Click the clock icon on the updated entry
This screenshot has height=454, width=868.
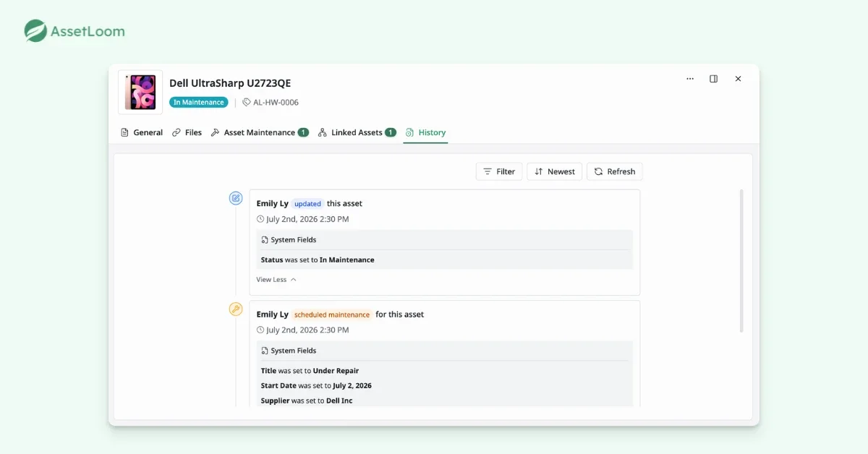260,219
